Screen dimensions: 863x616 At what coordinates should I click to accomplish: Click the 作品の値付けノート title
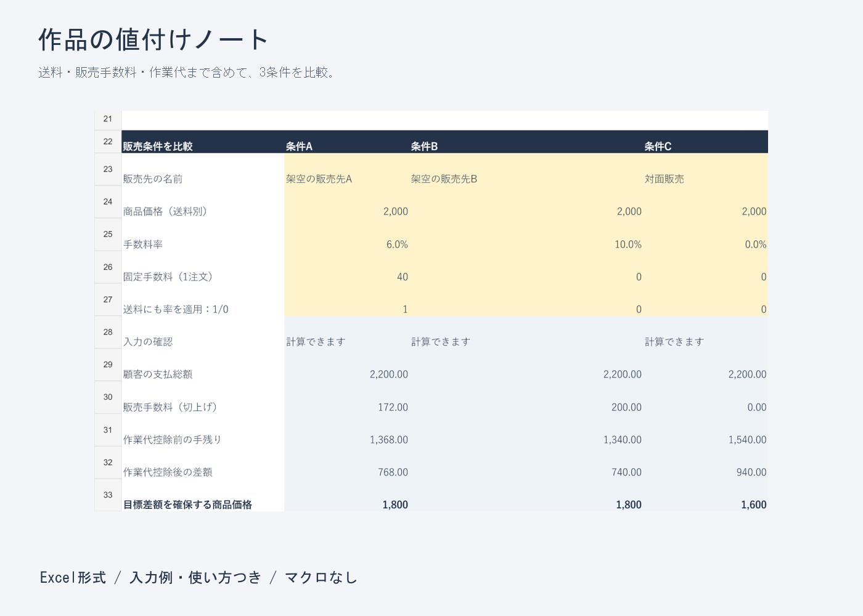coord(153,39)
